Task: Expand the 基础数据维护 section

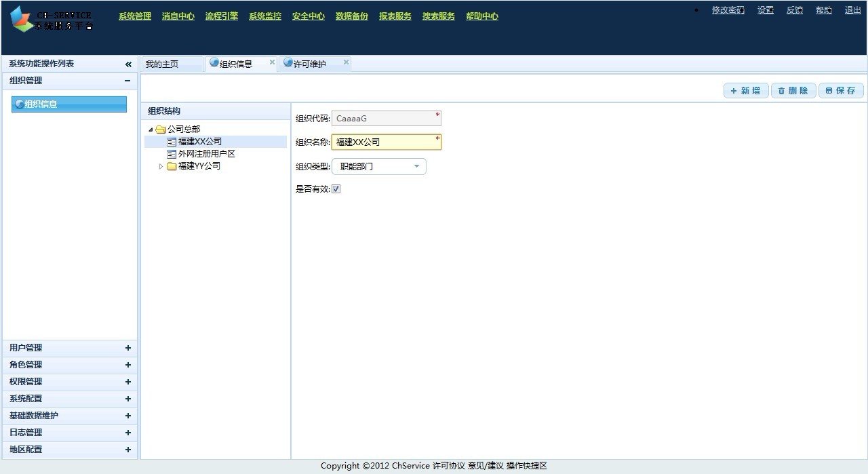Action: coord(127,416)
